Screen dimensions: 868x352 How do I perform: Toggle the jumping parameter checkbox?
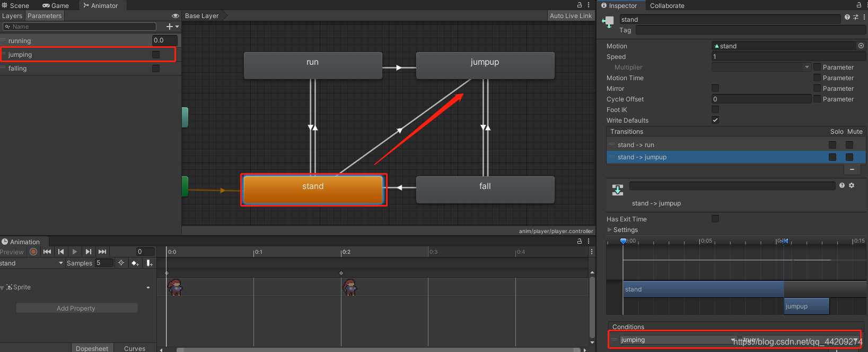pos(156,55)
